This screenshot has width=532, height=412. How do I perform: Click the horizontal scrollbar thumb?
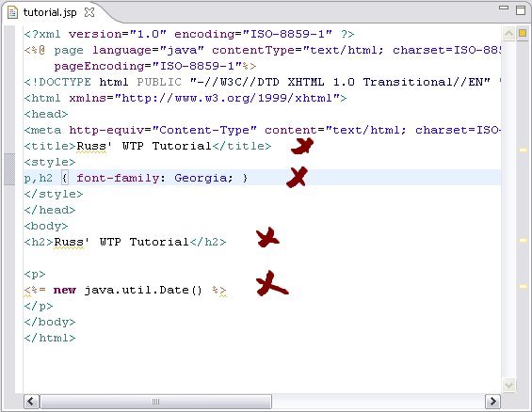[155, 402]
